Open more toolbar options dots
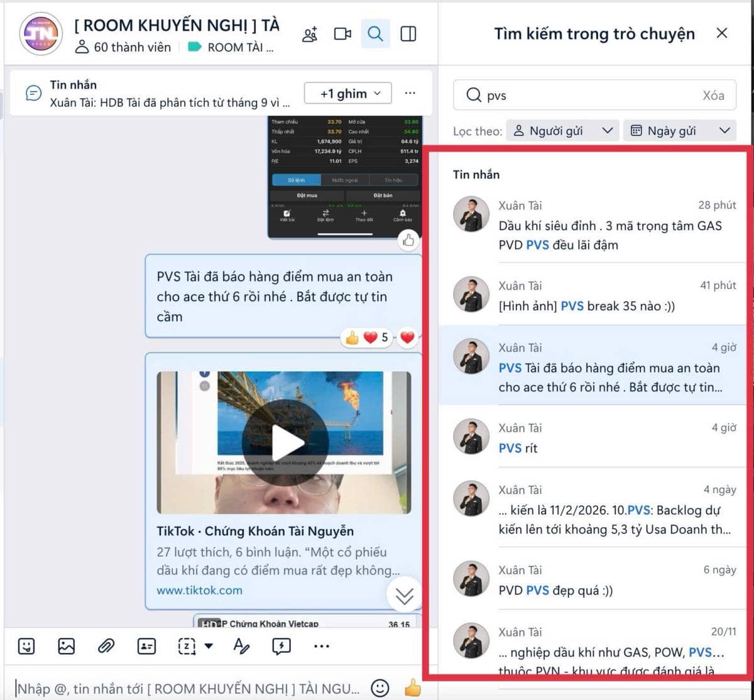Image resolution: width=754 pixels, height=700 pixels. [321, 646]
